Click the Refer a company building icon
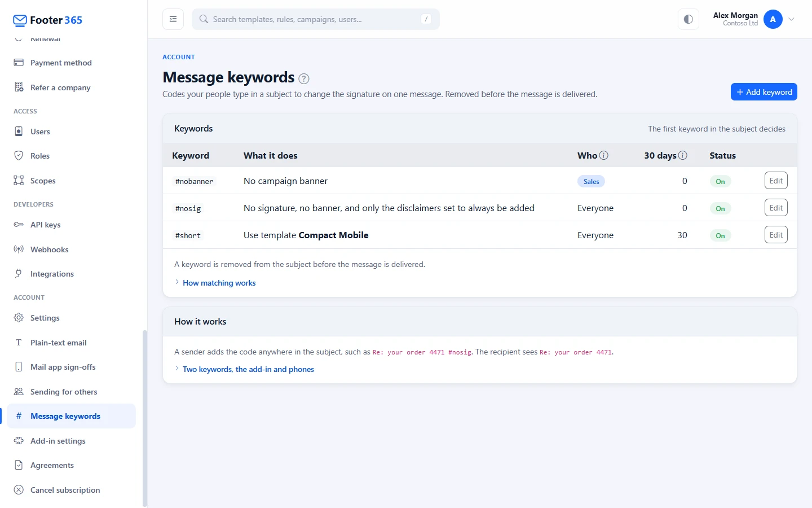 pos(19,87)
